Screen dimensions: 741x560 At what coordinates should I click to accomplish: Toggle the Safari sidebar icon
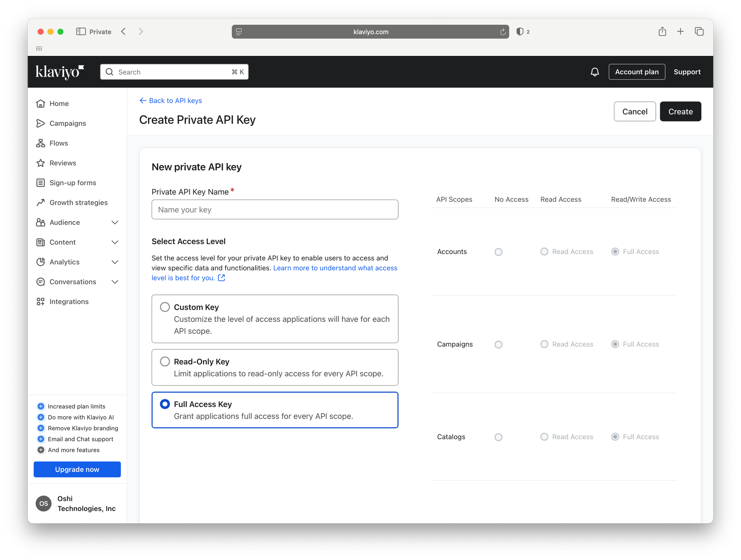pyautogui.click(x=81, y=31)
